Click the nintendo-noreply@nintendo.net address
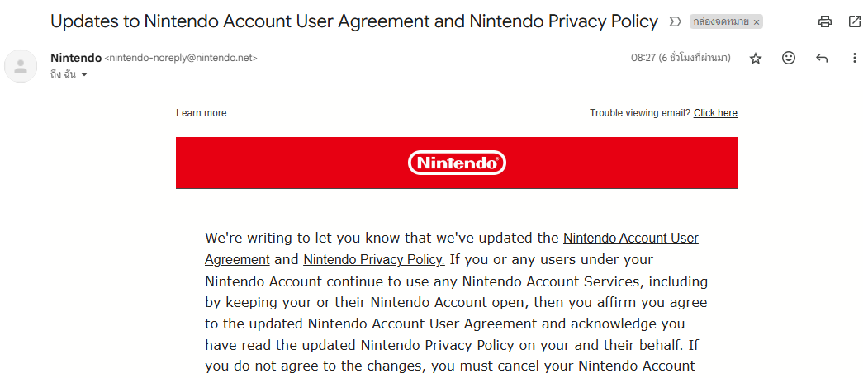Image resolution: width=868 pixels, height=378 pixels. 181,58
